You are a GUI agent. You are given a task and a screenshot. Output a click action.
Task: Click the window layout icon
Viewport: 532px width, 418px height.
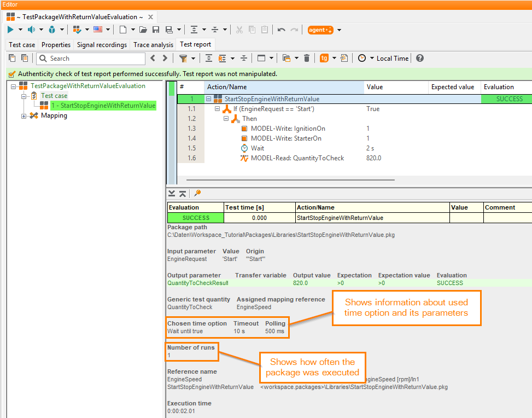tap(261, 59)
